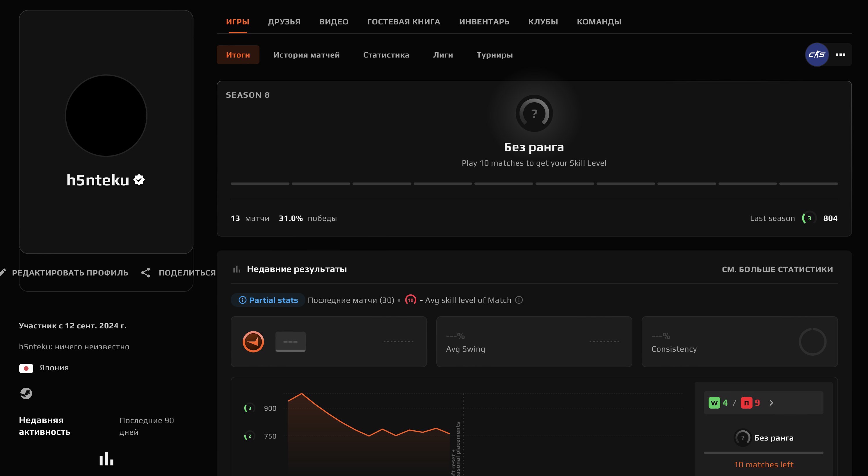This screenshot has height=476, width=868.
Task: Click the activity bars icon below Недавняя активность
Action: coord(106,459)
